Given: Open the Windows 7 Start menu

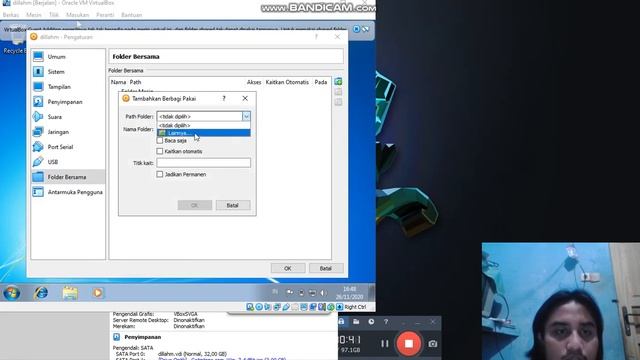Looking at the screenshot, I should coord(11,293).
